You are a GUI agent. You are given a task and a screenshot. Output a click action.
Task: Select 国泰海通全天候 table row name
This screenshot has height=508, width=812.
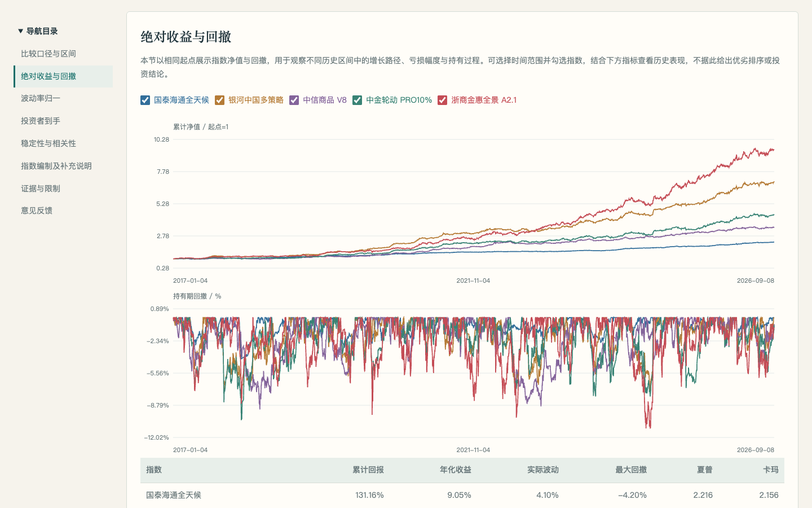174,495
